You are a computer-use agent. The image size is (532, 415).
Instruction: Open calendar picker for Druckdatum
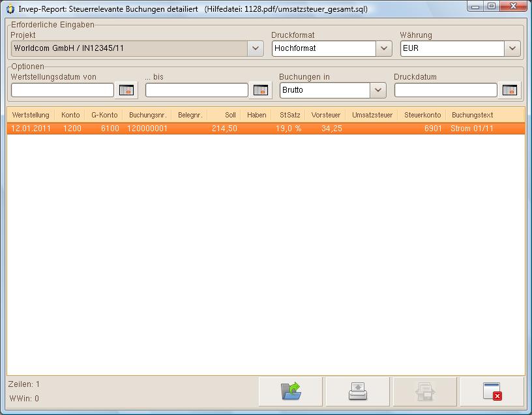click(x=509, y=90)
